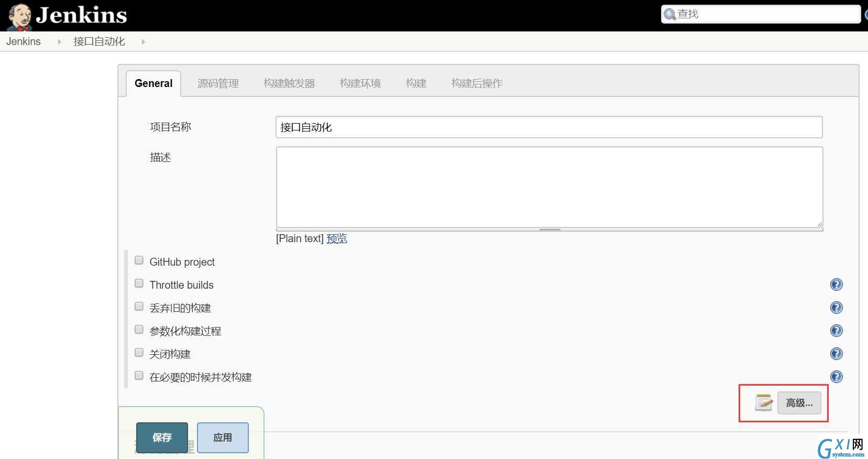Open the 接口自动化 breadcrumb link

coord(99,41)
